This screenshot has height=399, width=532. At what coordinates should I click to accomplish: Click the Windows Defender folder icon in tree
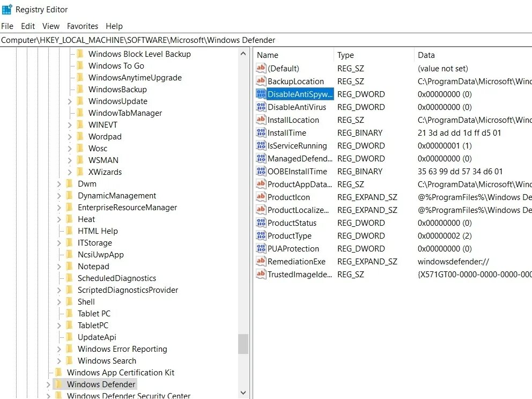(x=58, y=384)
